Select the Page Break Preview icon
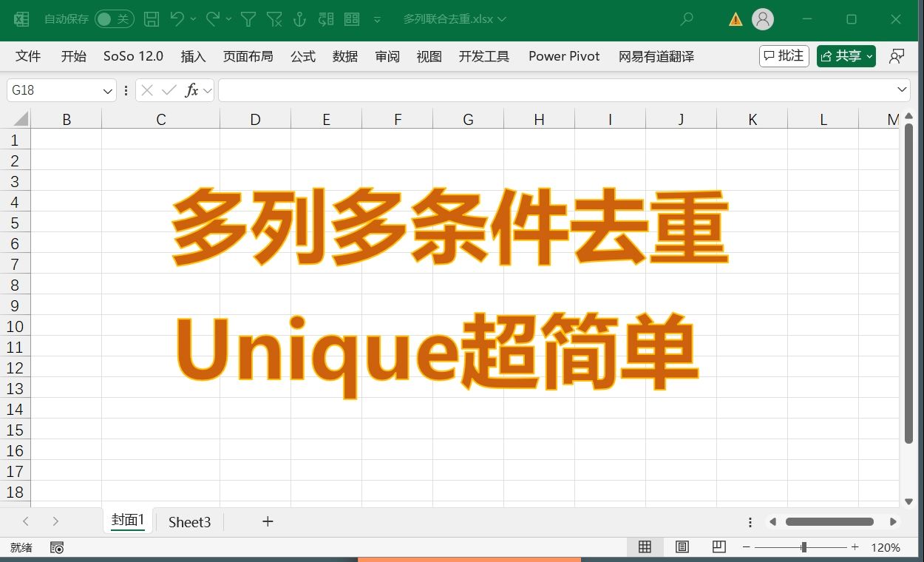This screenshot has height=562, width=924. [717, 546]
